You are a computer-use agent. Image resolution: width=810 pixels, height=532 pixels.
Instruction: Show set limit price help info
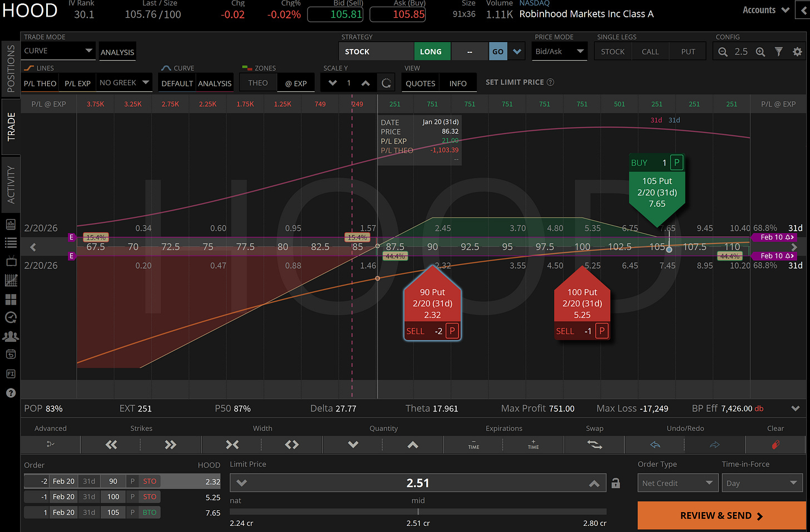550,82
